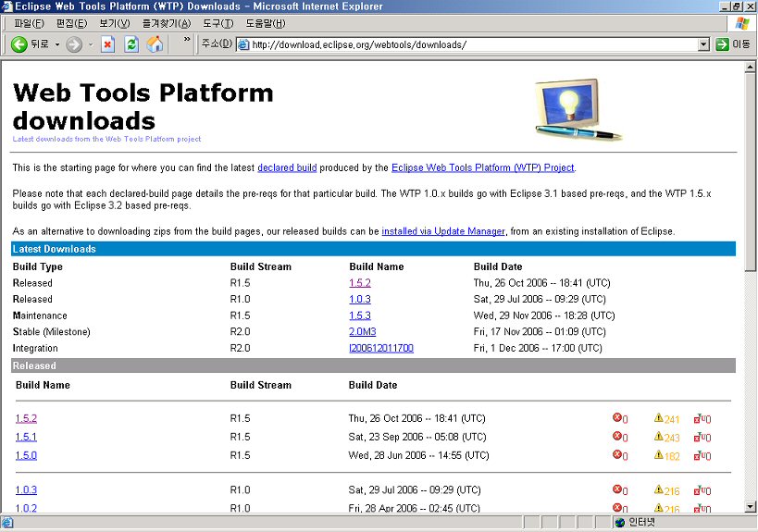Open the 도움말(H) menu
Viewport: 758px width, 532px height.
click(x=266, y=23)
